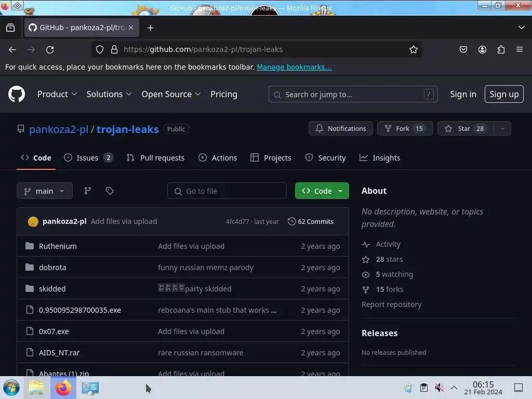Image resolution: width=532 pixels, height=399 pixels.
Task: Switch to the Projects tab
Action: point(271,158)
